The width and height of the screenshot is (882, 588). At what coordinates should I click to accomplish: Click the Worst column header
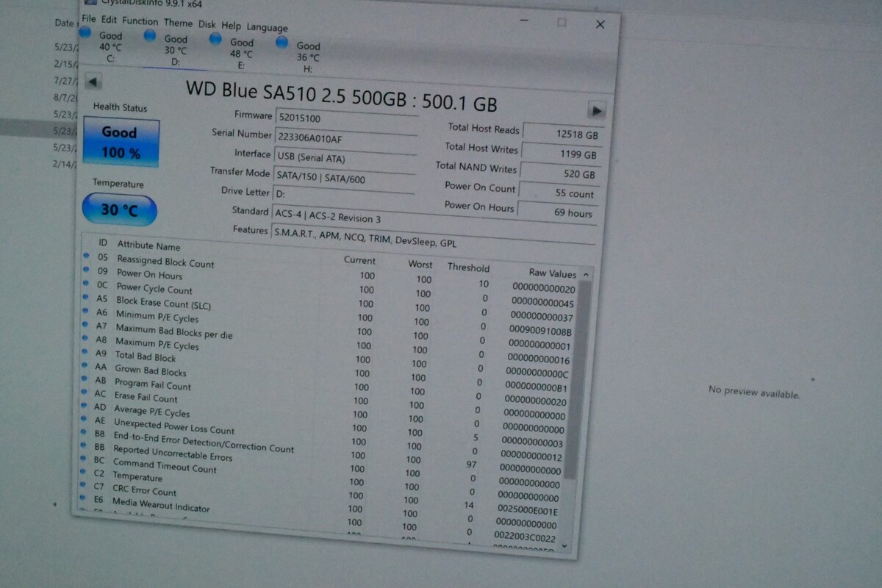420,264
